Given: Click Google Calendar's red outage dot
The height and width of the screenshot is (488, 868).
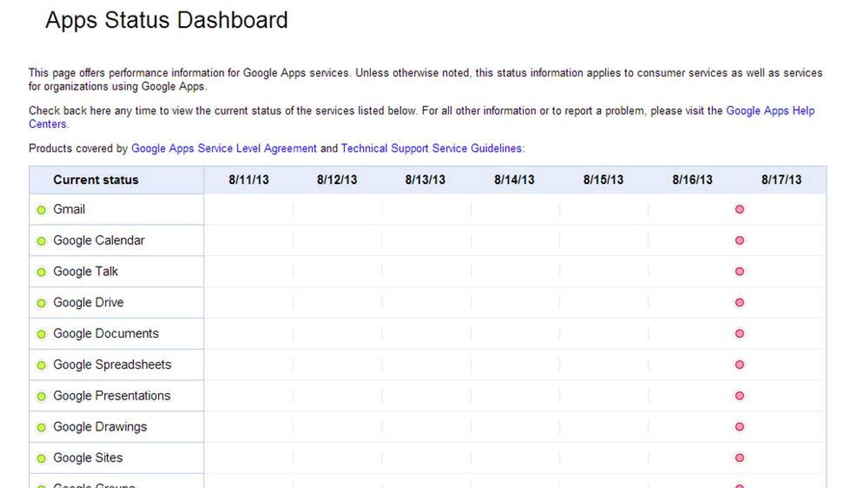Looking at the screenshot, I should coord(740,241).
